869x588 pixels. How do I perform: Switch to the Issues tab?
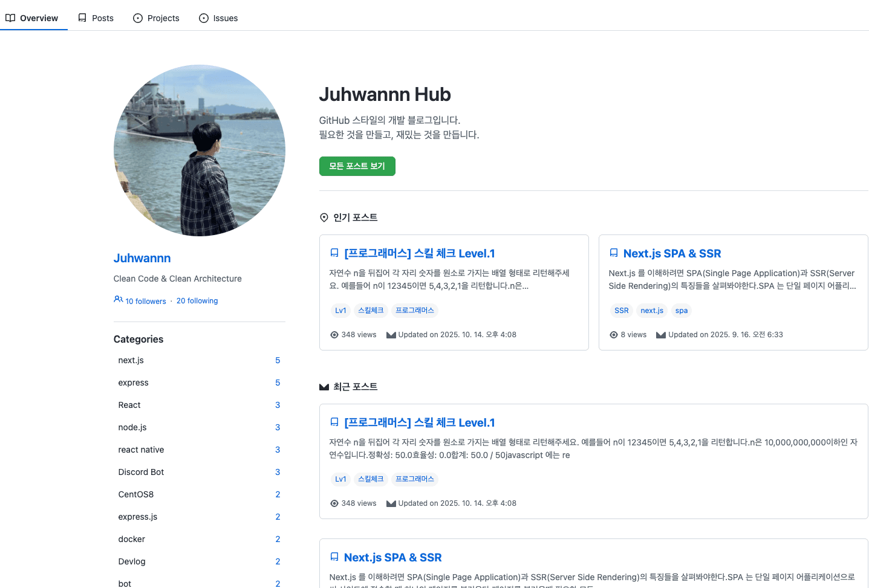tap(218, 18)
